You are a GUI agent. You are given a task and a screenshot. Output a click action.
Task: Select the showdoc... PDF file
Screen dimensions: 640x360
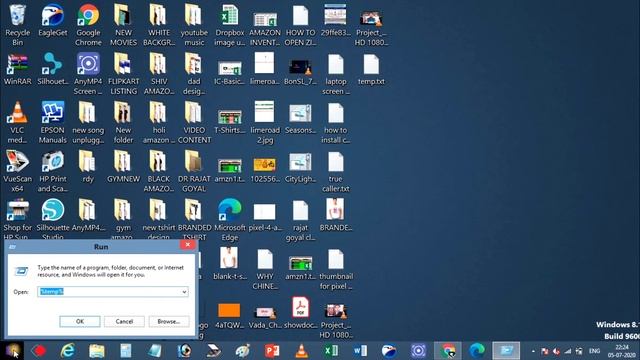click(x=300, y=313)
